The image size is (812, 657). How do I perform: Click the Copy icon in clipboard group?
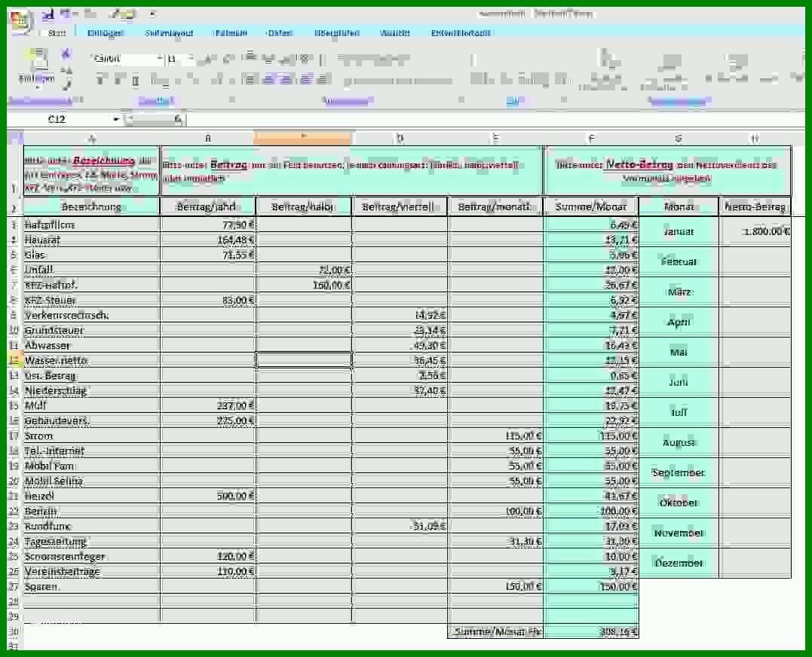(x=66, y=69)
